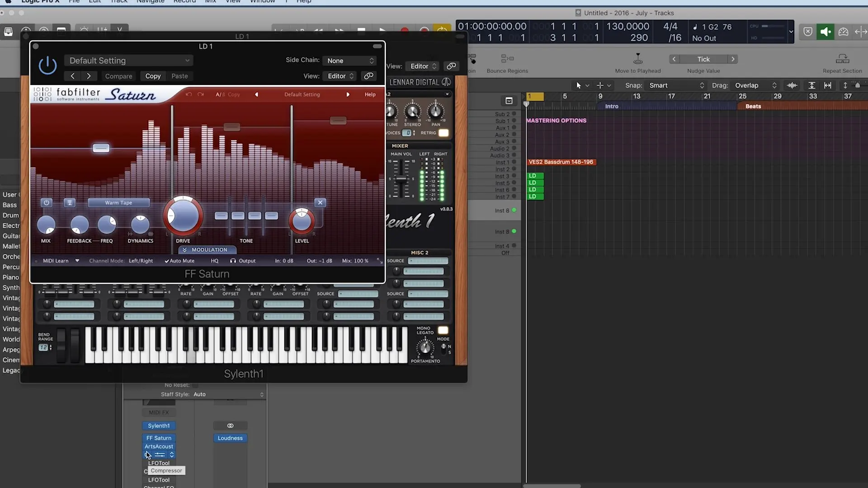Toggle the green click/speaker button
This screenshot has height=488, width=868.
826,32
